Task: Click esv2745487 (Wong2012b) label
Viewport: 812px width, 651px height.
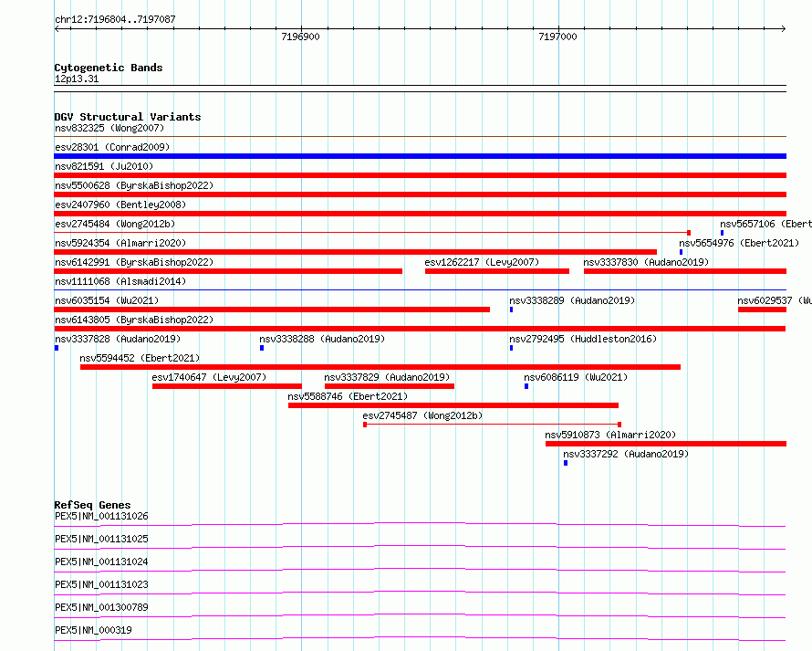Action: 422,415
